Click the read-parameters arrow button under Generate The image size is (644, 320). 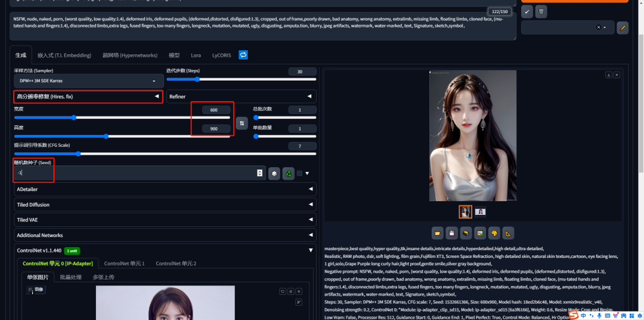pos(527,11)
